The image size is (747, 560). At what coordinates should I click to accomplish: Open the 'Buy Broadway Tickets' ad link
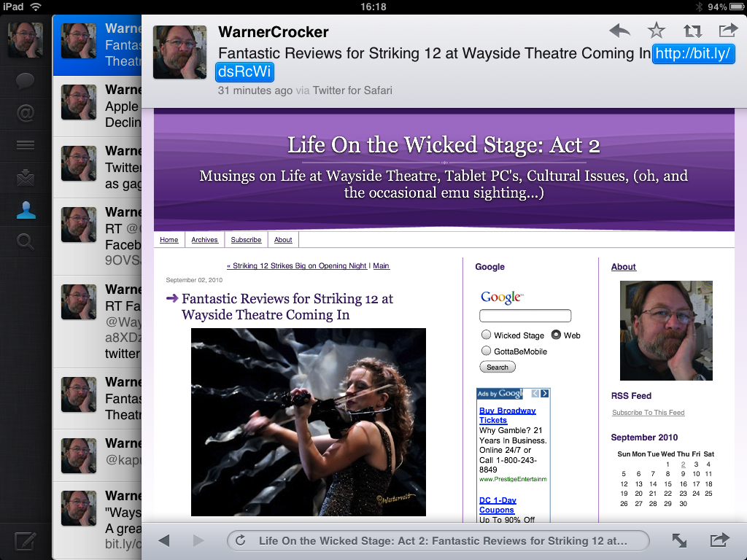tap(508, 415)
